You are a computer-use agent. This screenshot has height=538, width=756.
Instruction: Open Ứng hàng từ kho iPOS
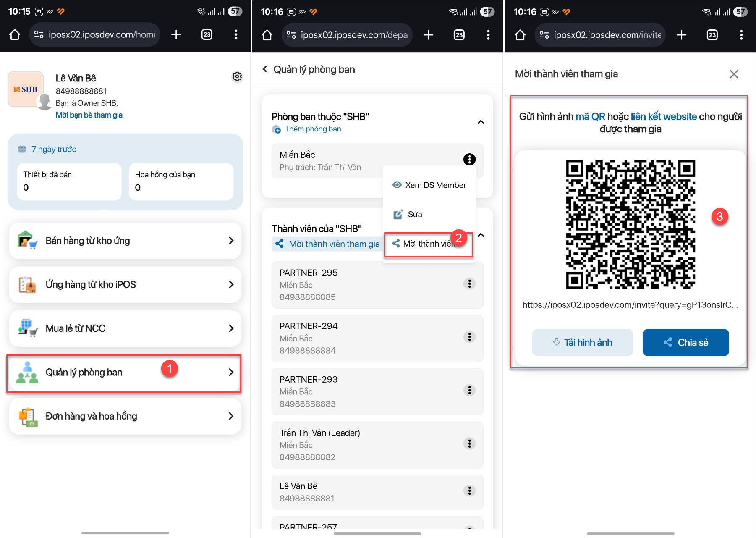[x=125, y=284]
